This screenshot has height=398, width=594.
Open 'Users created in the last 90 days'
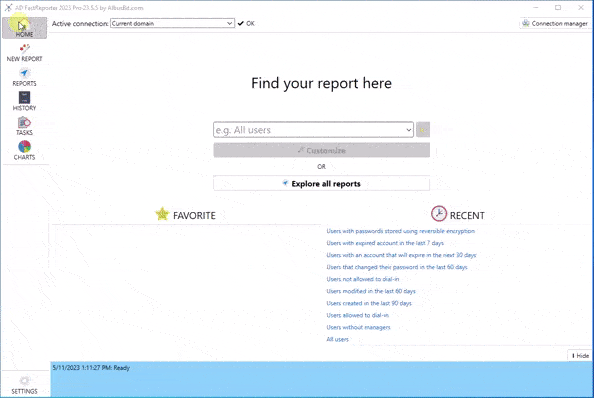(x=369, y=303)
